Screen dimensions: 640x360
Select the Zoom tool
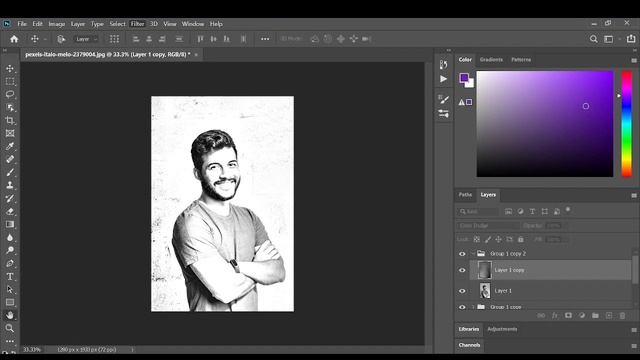[10, 328]
